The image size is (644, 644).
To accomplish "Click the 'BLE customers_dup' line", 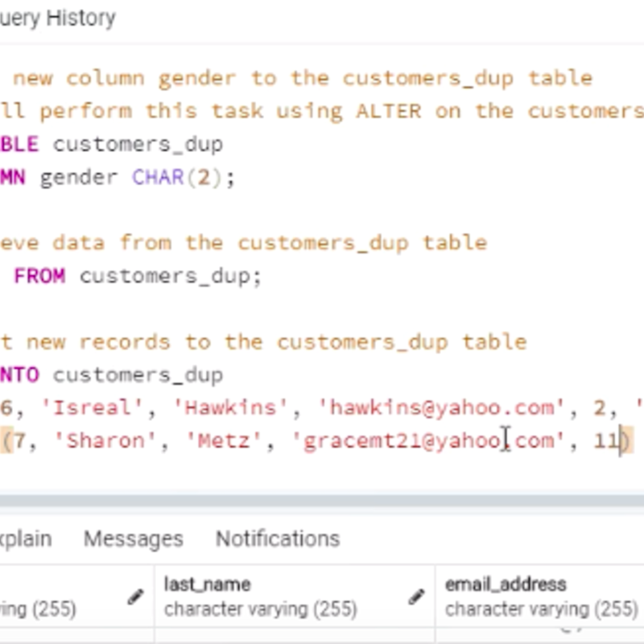I will pos(111,145).
